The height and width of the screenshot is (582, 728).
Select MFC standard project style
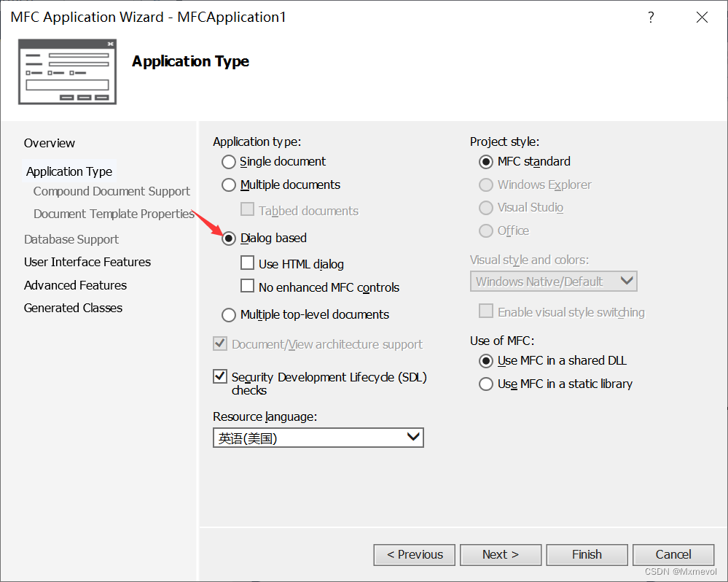[485, 162]
